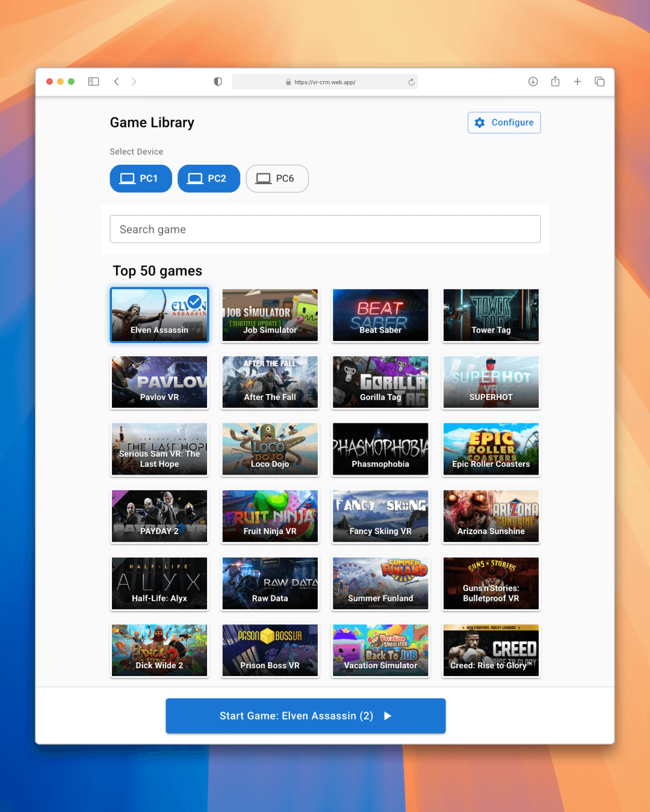Click the privacy shield icon in the toolbar
Viewport: 650px width, 812px height.
[217, 81]
